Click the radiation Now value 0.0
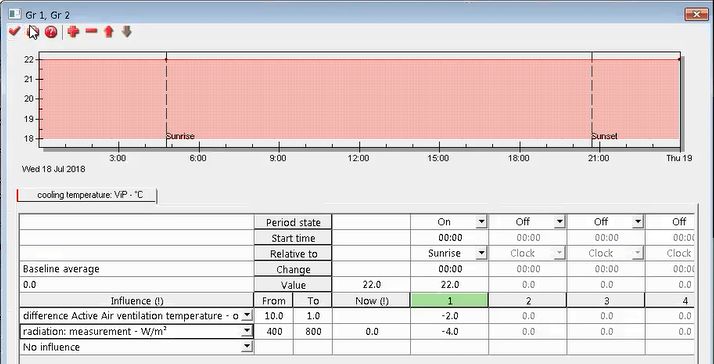 click(372, 331)
